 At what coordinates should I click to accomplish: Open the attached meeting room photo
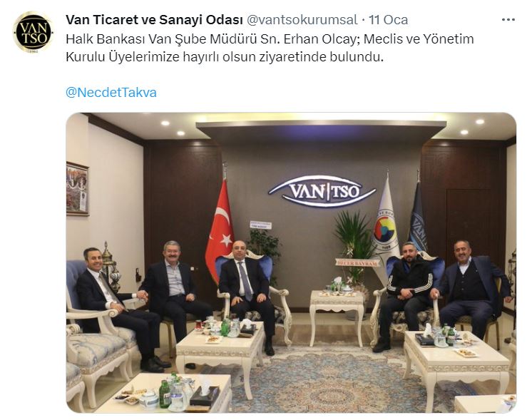(291, 262)
